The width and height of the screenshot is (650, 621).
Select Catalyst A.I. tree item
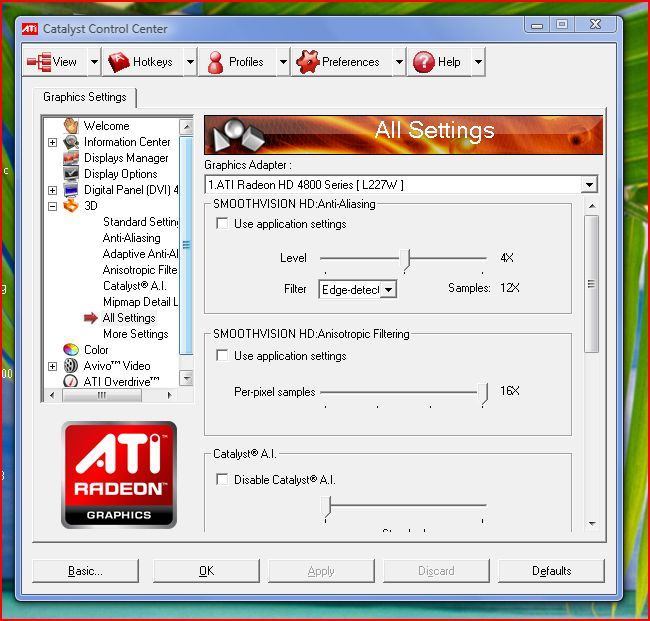pyautogui.click(x=135, y=286)
